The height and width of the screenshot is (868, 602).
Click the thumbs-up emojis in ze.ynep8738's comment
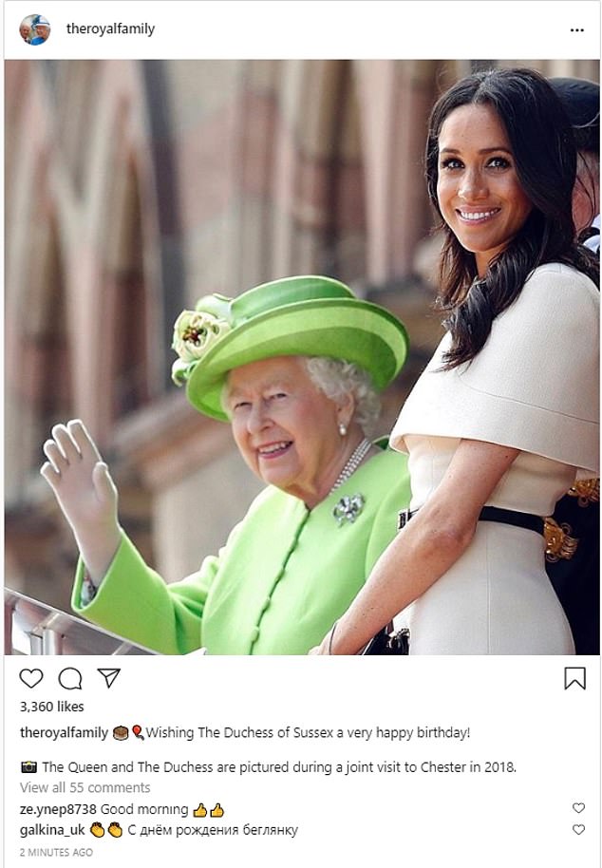(209, 810)
